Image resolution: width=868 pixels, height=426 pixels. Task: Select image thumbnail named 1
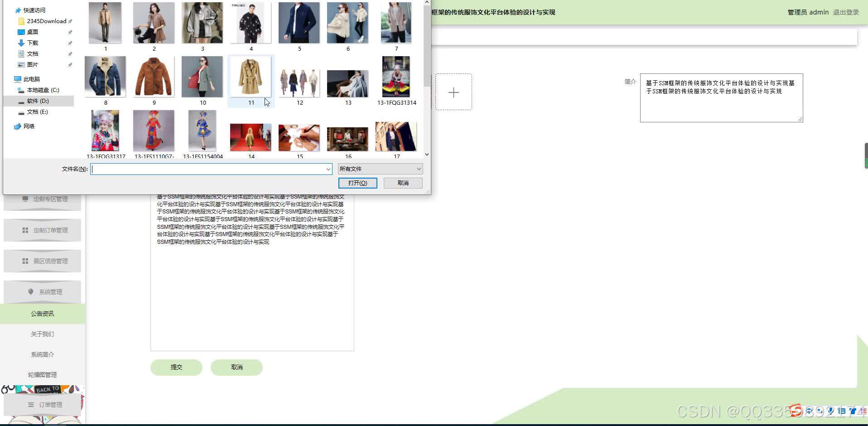tap(105, 24)
